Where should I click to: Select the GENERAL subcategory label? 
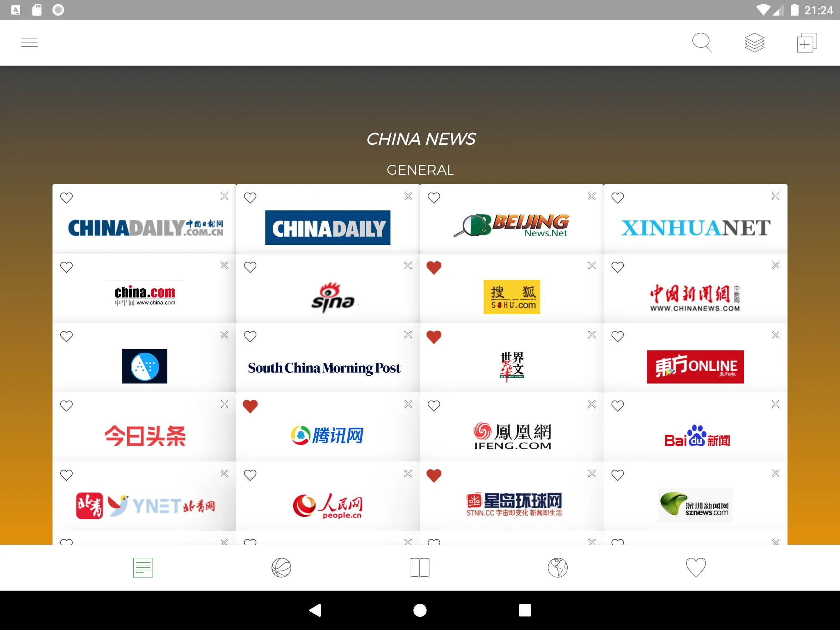pyautogui.click(x=420, y=169)
